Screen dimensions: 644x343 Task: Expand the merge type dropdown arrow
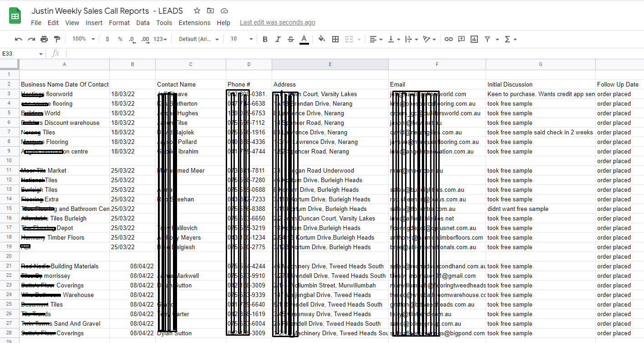pos(360,39)
